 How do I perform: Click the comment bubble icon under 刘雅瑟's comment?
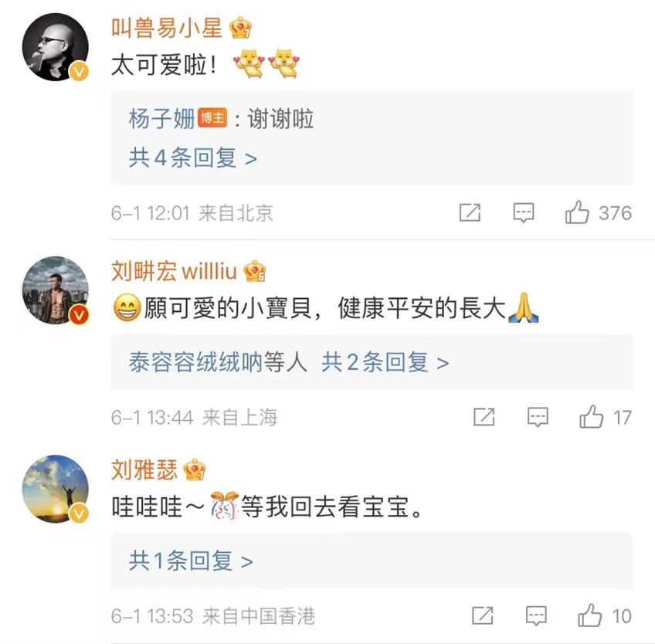(536, 616)
